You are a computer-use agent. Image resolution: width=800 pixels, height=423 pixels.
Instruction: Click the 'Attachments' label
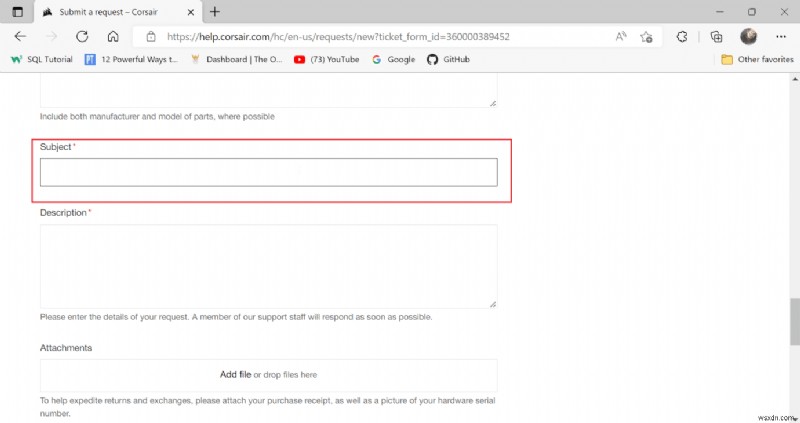click(66, 347)
